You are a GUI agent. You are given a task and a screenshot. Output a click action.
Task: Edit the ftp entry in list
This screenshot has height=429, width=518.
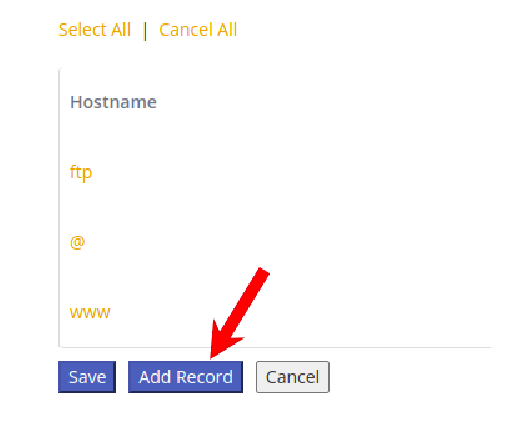[81, 172]
